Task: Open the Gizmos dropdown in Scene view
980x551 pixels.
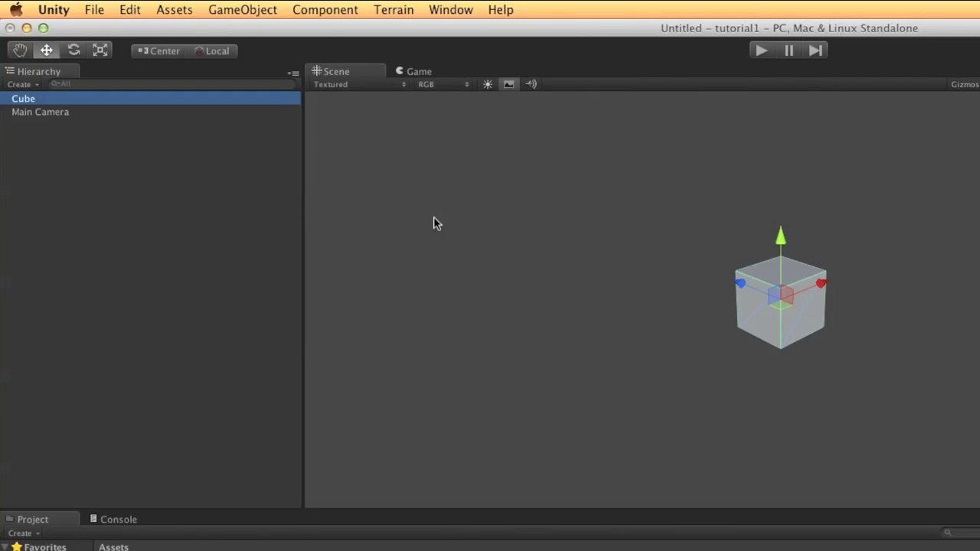Action: pyautogui.click(x=965, y=84)
